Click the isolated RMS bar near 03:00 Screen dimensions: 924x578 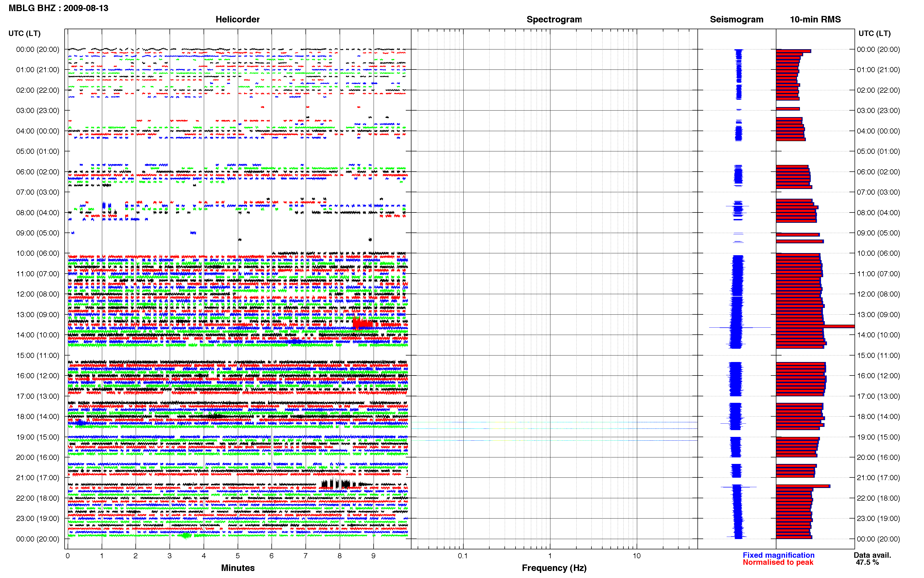787,109
